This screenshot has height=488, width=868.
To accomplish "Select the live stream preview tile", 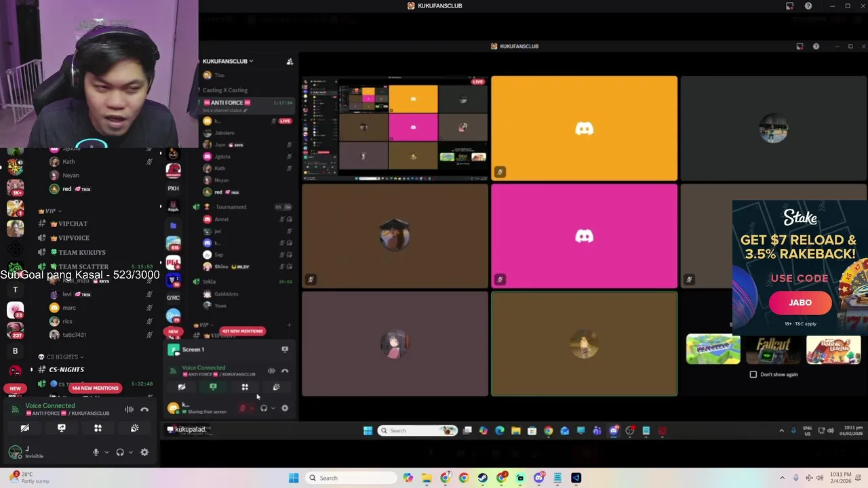I will 395,128.
